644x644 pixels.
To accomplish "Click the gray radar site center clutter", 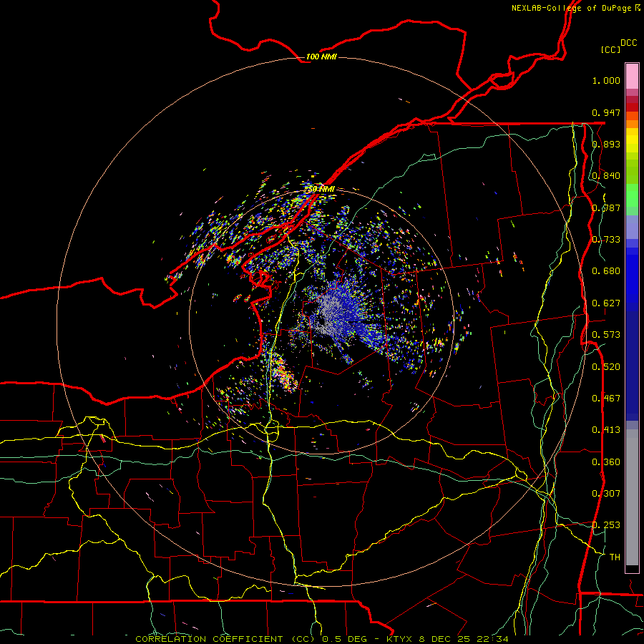I will pos(328,314).
